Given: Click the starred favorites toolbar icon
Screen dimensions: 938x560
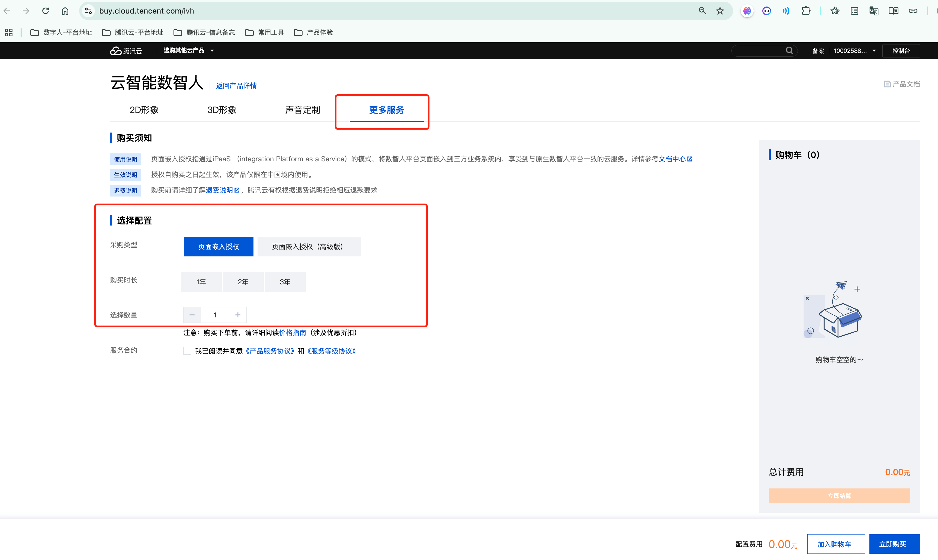Looking at the screenshot, I should 835,11.
